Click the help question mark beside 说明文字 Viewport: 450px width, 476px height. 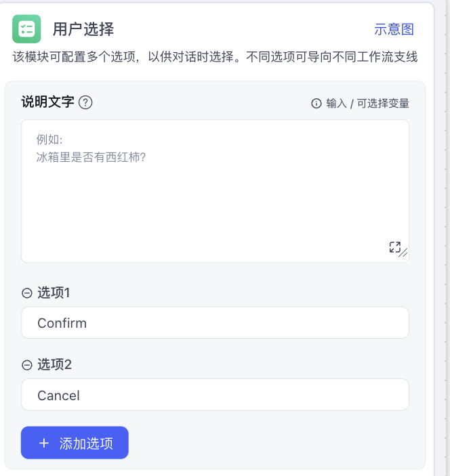pos(85,102)
